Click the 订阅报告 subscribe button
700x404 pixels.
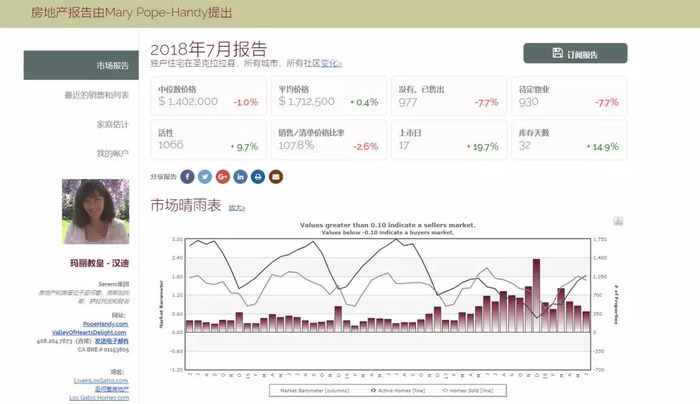point(575,53)
